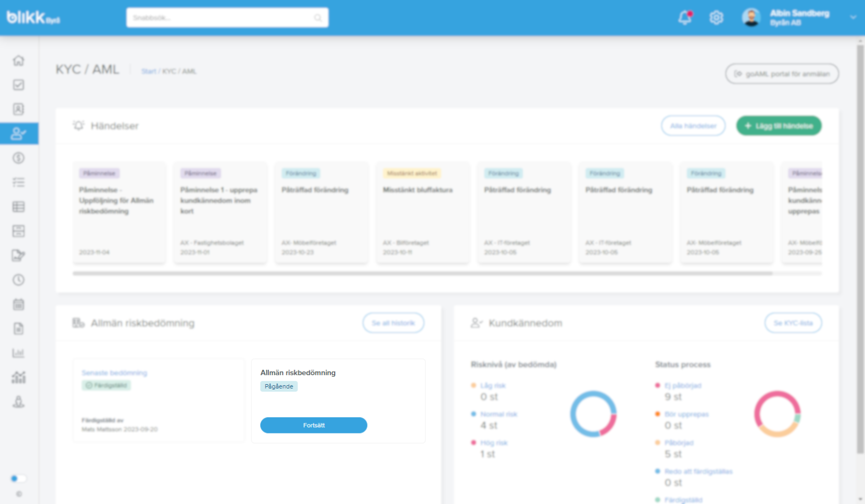Open the clock icon in sidebar
The width and height of the screenshot is (865, 504).
(x=19, y=280)
